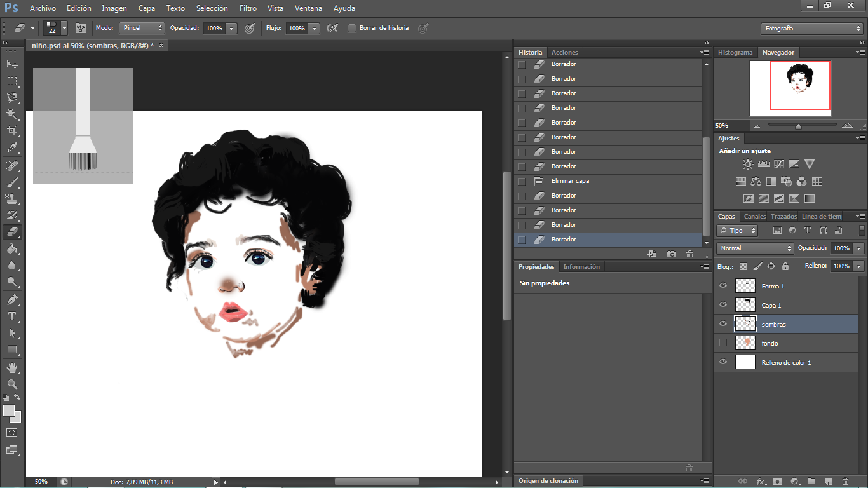This screenshot has height=488, width=868.
Task: Open the Selección menu
Action: [x=212, y=8]
